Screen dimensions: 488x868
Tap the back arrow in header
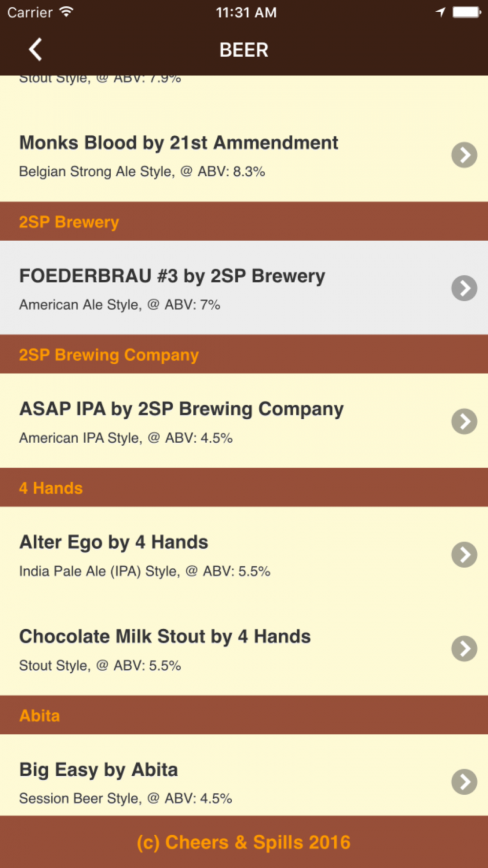tap(35, 49)
